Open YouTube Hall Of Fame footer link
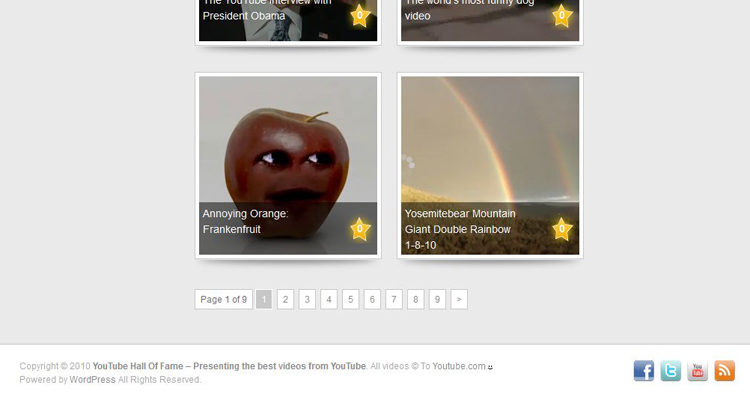The height and width of the screenshot is (400, 750). point(229,366)
